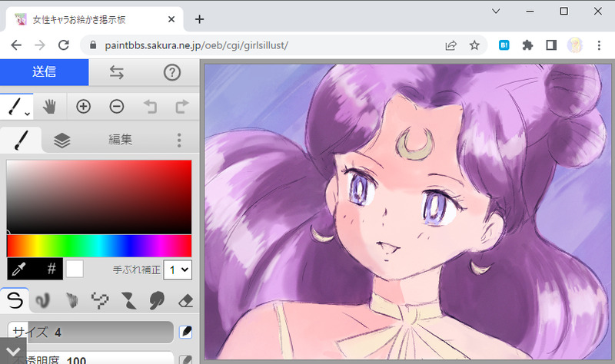Select the hand pan tool

click(49, 107)
